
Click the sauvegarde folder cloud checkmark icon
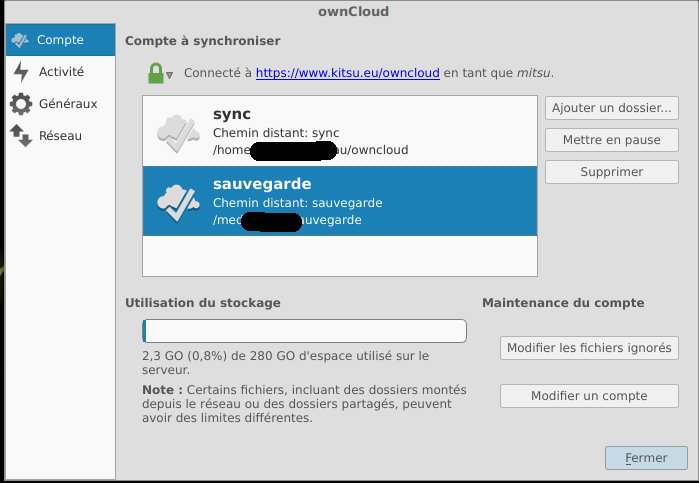[178, 203]
